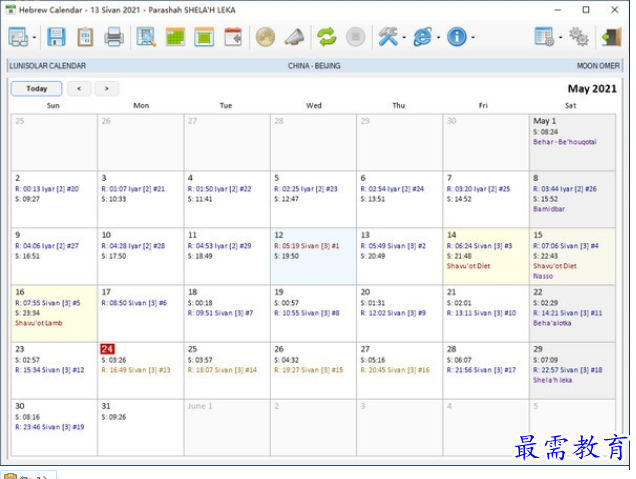The height and width of the screenshot is (479, 636).
Task: Exit the application with the door icon
Action: [x=611, y=37]
